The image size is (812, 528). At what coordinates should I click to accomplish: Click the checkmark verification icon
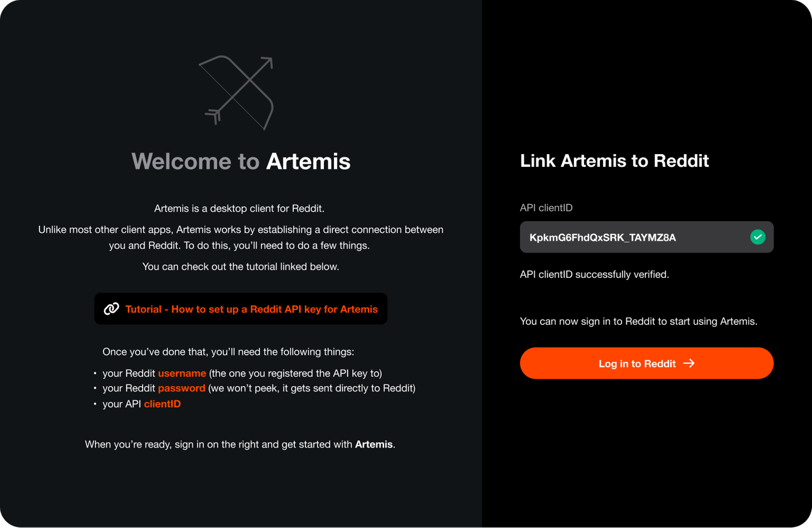[758, 237]
